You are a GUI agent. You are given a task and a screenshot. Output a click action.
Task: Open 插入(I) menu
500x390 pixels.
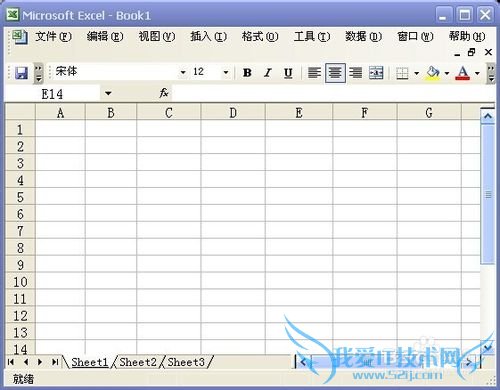208,36
